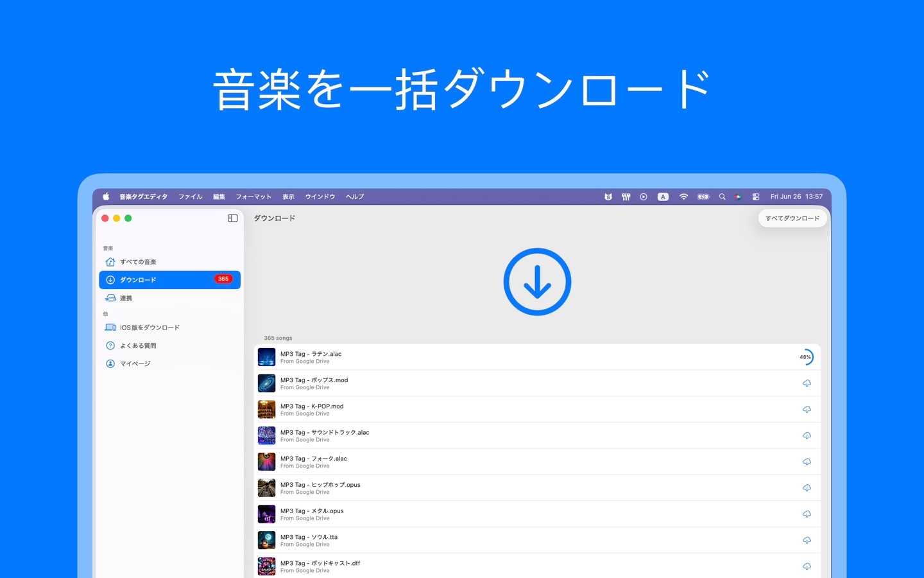This screenshot has height=578, width=924.
Task: Select the text MP3 Tag - メタル.opus
Action: point(312,511)
